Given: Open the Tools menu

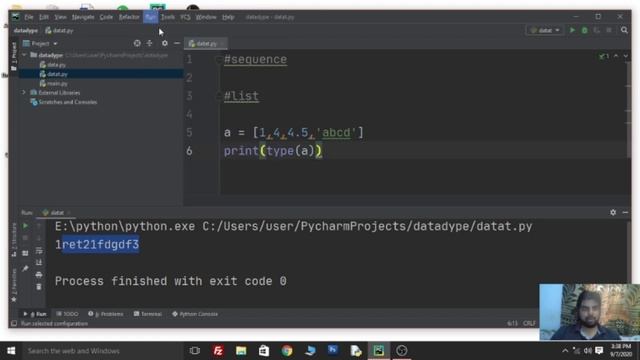Looking at the screenshot, I should (167, 17).
